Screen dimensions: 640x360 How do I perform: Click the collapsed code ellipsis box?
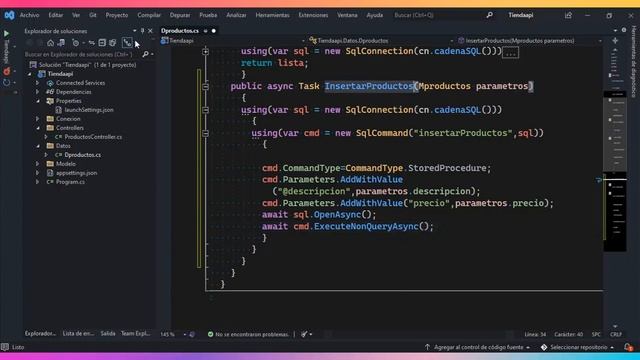[511, 53]
